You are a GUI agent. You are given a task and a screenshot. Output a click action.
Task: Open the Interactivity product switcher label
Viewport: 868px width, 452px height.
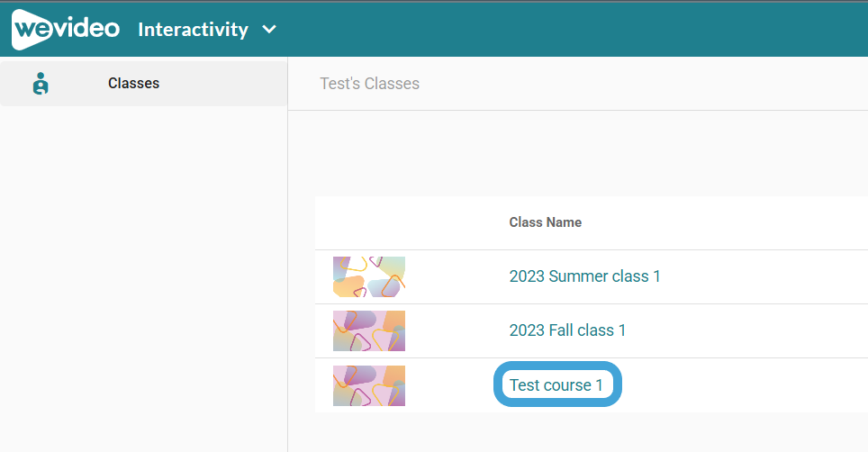point(194,30)
